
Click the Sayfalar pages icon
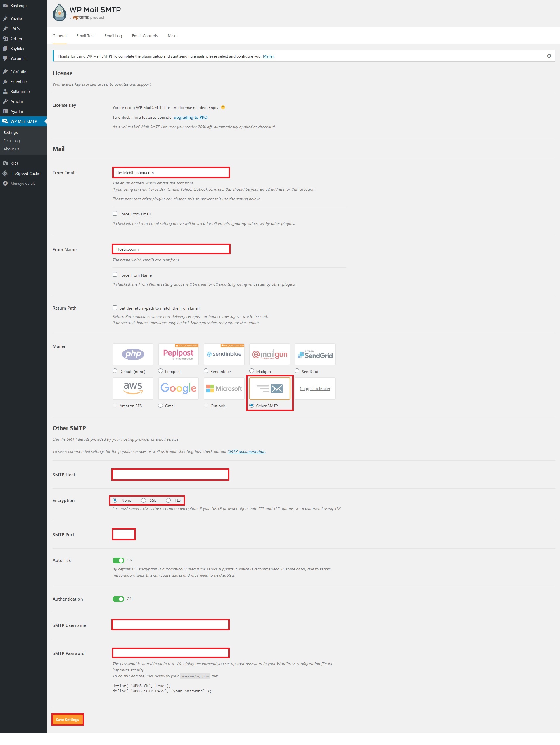click(x=5, y=49)
